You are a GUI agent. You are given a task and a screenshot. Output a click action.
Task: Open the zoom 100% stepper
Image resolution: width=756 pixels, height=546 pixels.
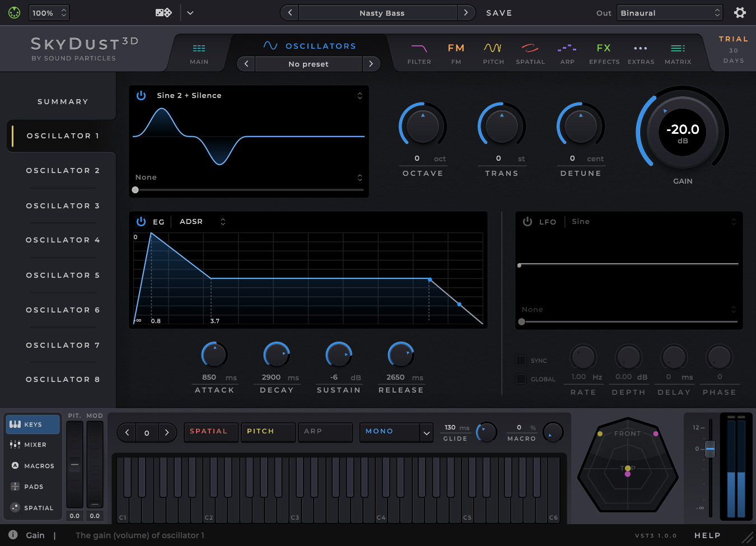[49, 12]
